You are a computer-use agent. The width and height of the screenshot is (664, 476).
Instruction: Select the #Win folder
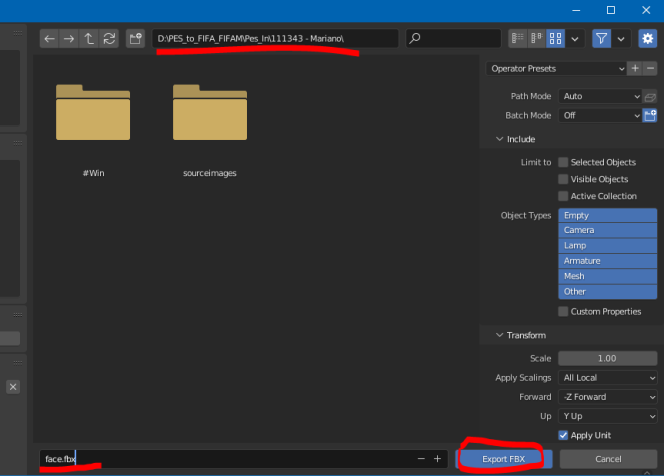pos(93,130)
